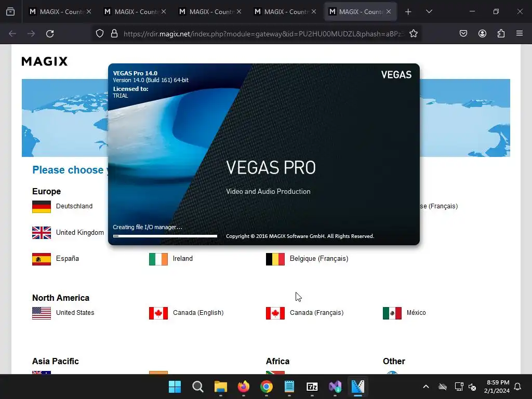Viewport: 532px width, 399px height.
Task: Expand the list all tabs chevron
Action: pyautogui.click(x=429, y=11)
